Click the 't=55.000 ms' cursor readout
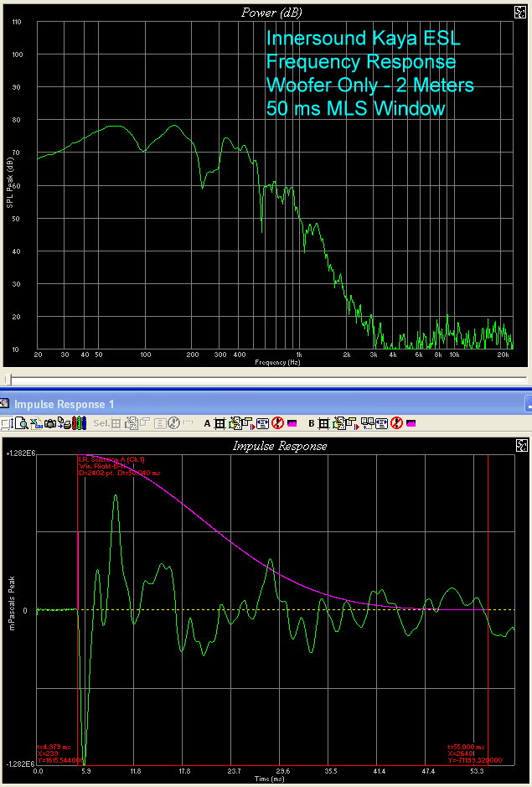Screen dimensions: 532x787 467,748
